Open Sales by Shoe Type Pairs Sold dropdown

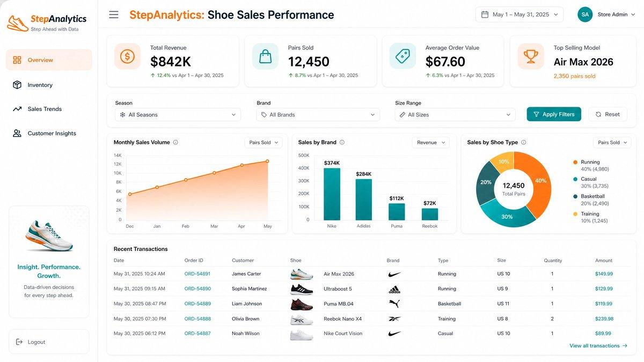pyautogui.click(x=612, y=143)
